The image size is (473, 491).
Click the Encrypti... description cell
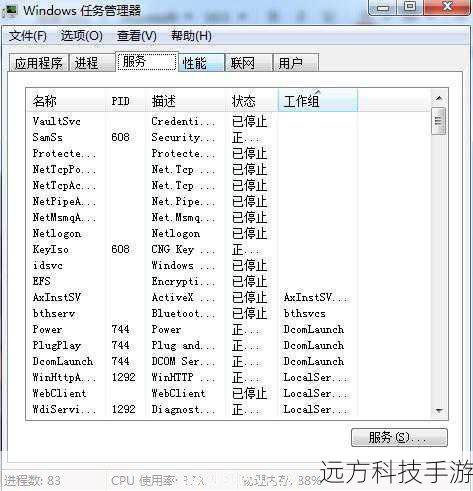[183, 281]
